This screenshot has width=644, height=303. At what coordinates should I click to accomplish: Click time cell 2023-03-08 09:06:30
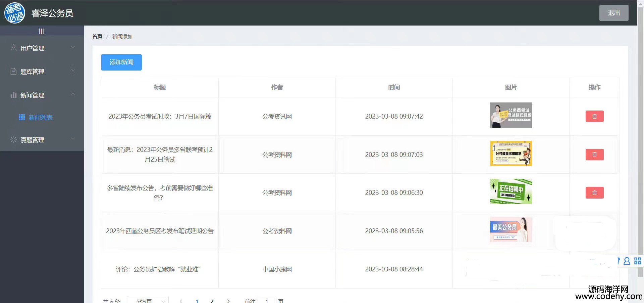coord(394,192)
